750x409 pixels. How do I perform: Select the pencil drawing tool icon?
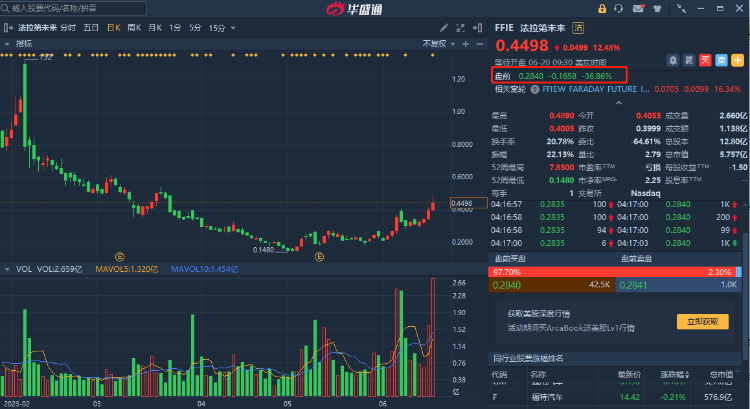click(444, 28)
